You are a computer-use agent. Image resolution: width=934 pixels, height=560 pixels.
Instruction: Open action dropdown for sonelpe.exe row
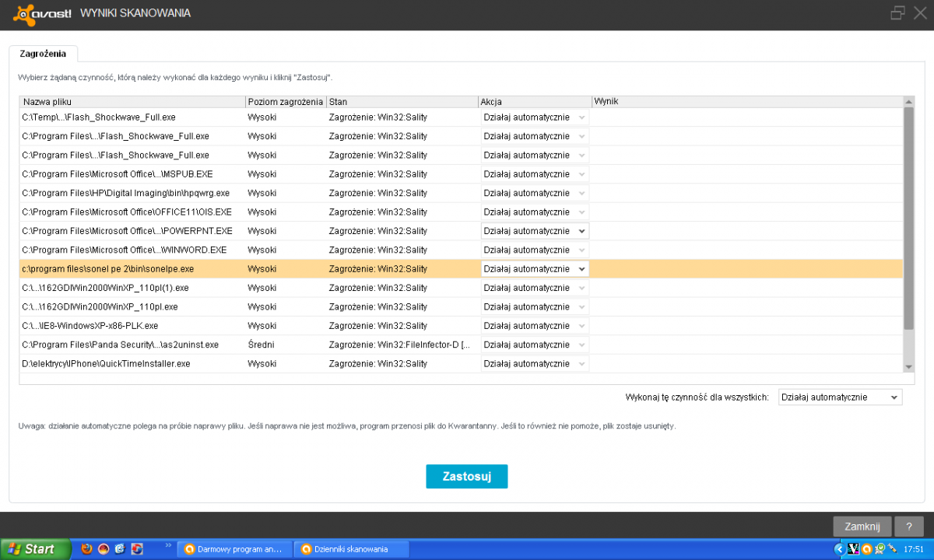click(535, 268)
